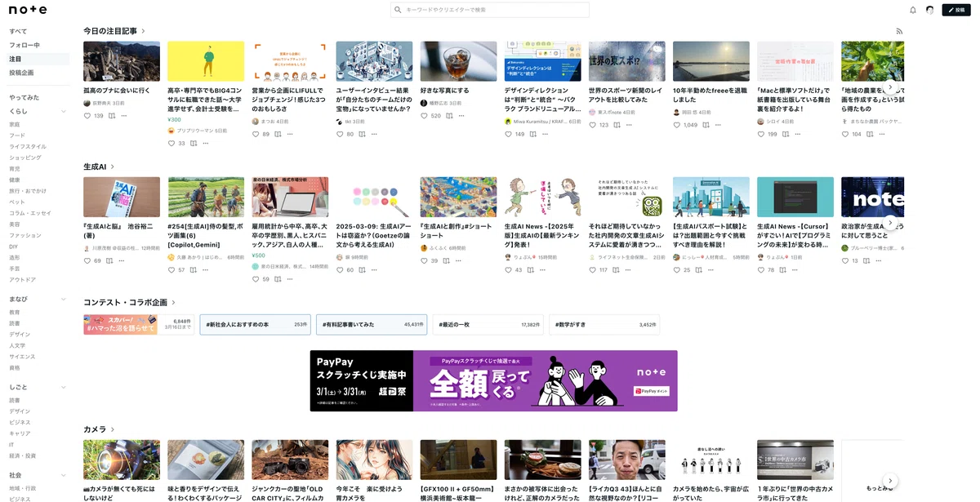Toggle like on 生成AIパスポート試験 article (25)
The height and width of the screenshot is (502, 980).
point(677,269)
